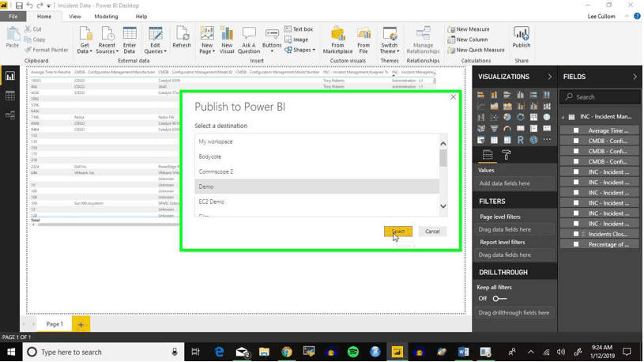Choose Bodycote destination
644x362 pixels.
pyautogui.click(x=317, y=156)
